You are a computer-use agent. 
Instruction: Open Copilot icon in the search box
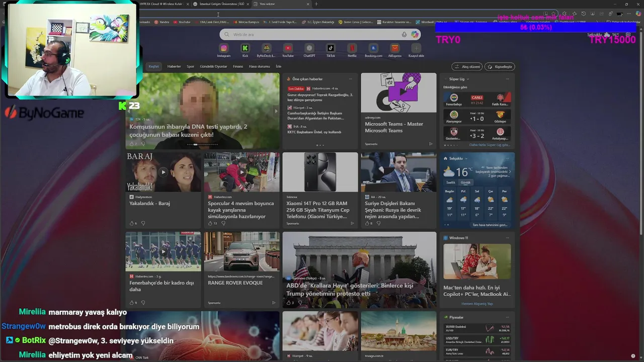coord(415,34)
